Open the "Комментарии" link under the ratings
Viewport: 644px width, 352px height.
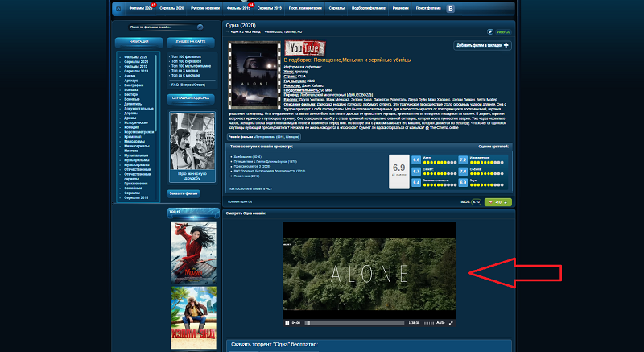pos(240,201)
